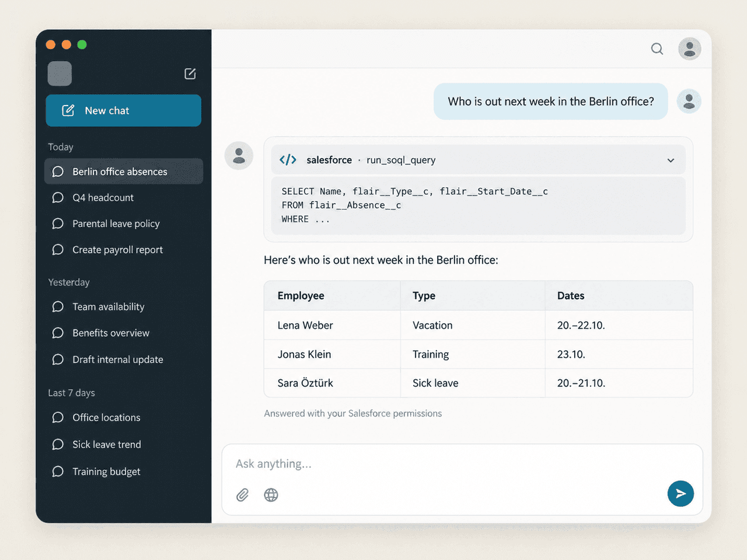
Task: Click the user avatar beside the question
Action: 689,101
